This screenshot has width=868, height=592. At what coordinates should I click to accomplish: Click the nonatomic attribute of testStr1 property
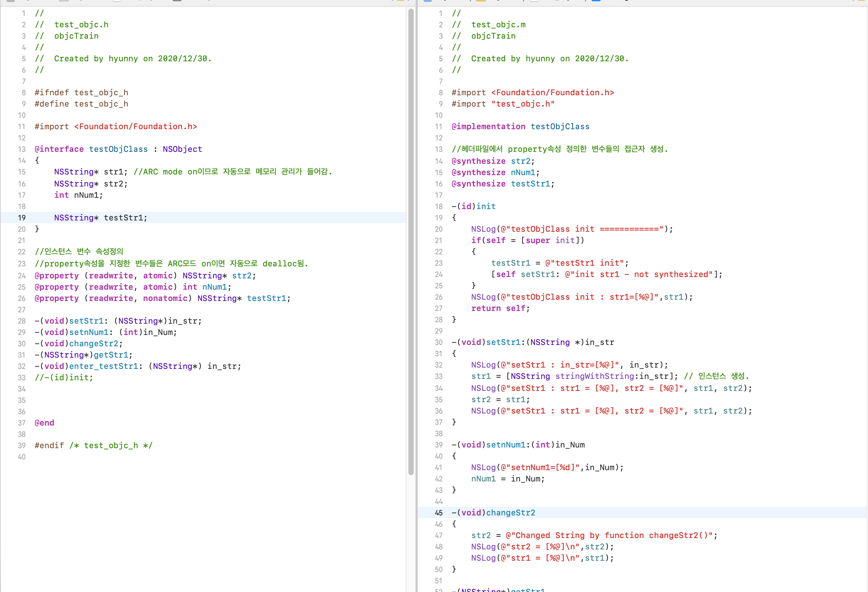(165, 298)
